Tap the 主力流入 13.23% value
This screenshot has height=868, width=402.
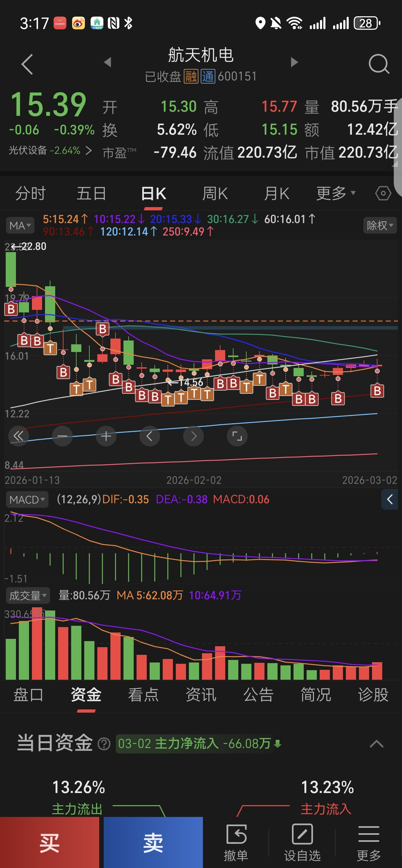pos(327,788)
